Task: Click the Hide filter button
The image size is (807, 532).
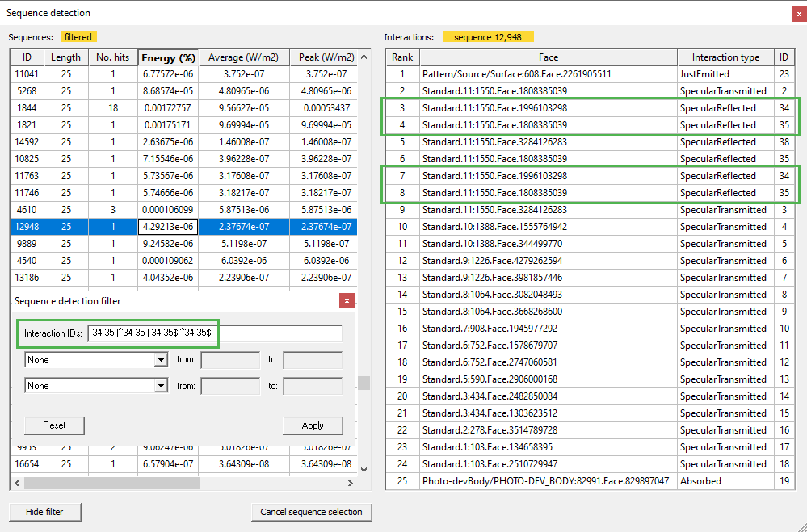Action: tap(45, 512)
